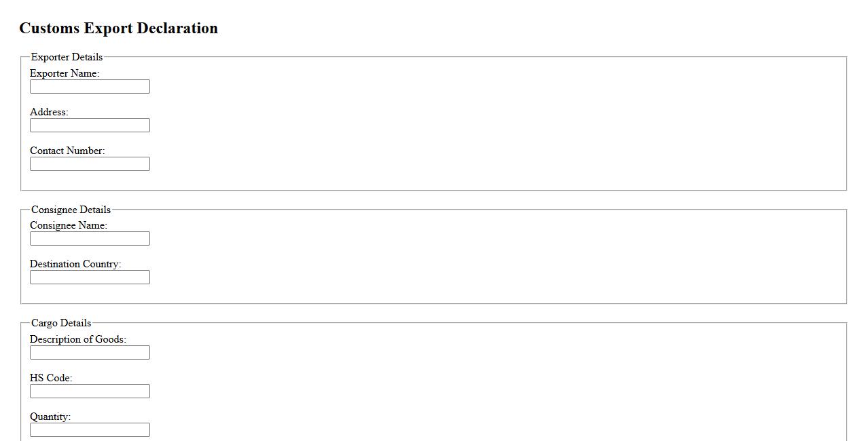The width and height of the screenshot is (868, 441).
Task: Click the "Quantity:" label text
Action: (x=50, y=417)
